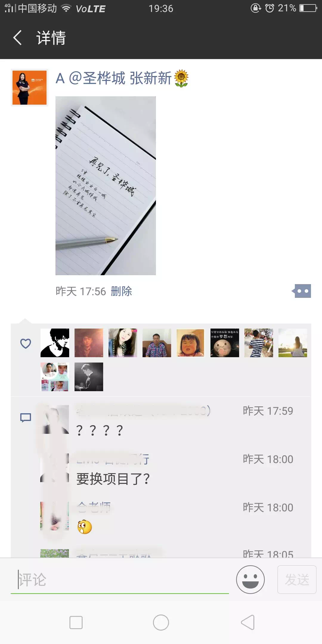Open the notebook photo in the post

106,185
